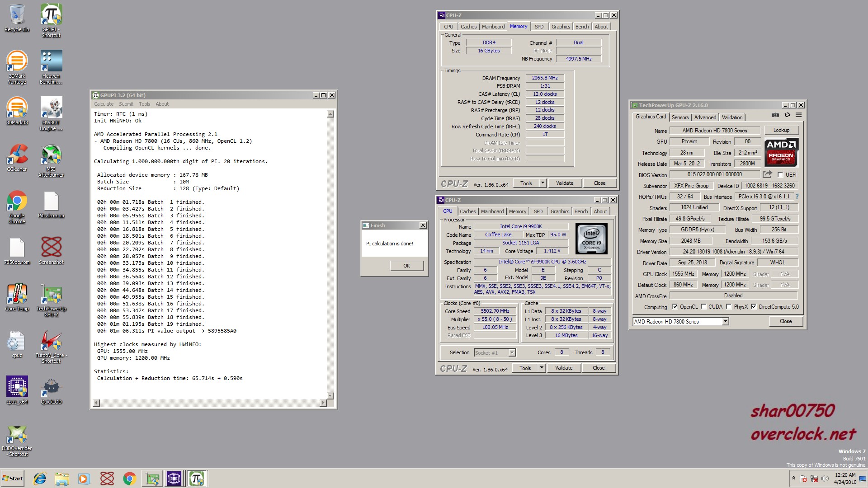Open the Validation tab in GPU-Z
Image resolution: width=868 pixels, height=488 pixels.
(732, 117)
